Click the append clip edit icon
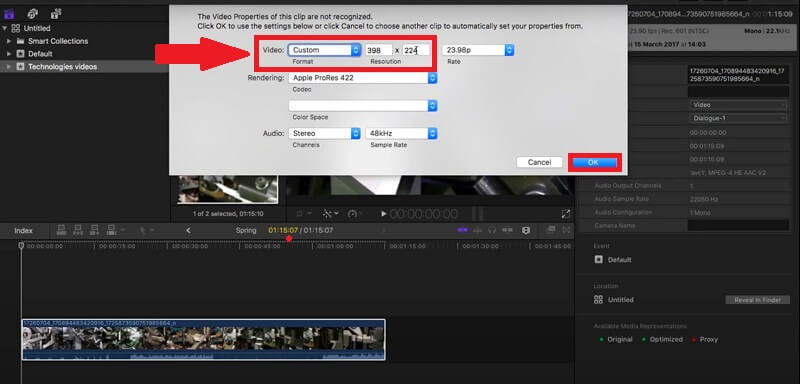This screenshot has height=384, width=800. (94, 231)
